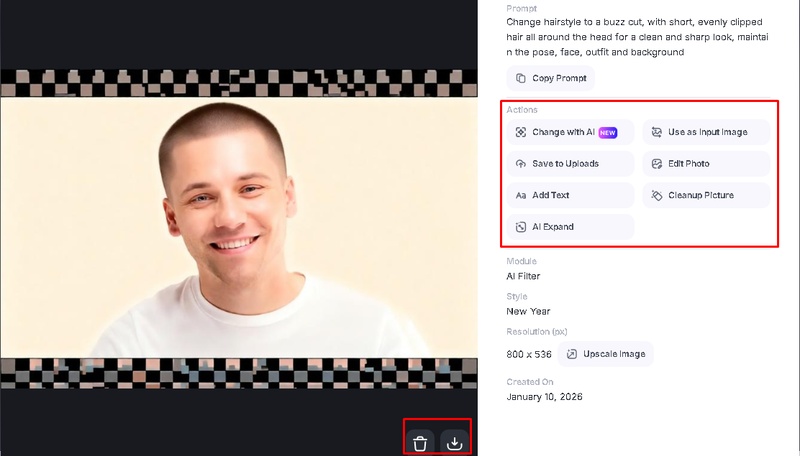Click the Upscale Image arrow icon
This screenshot has height=456, width=800.
(x=573, y=354)
